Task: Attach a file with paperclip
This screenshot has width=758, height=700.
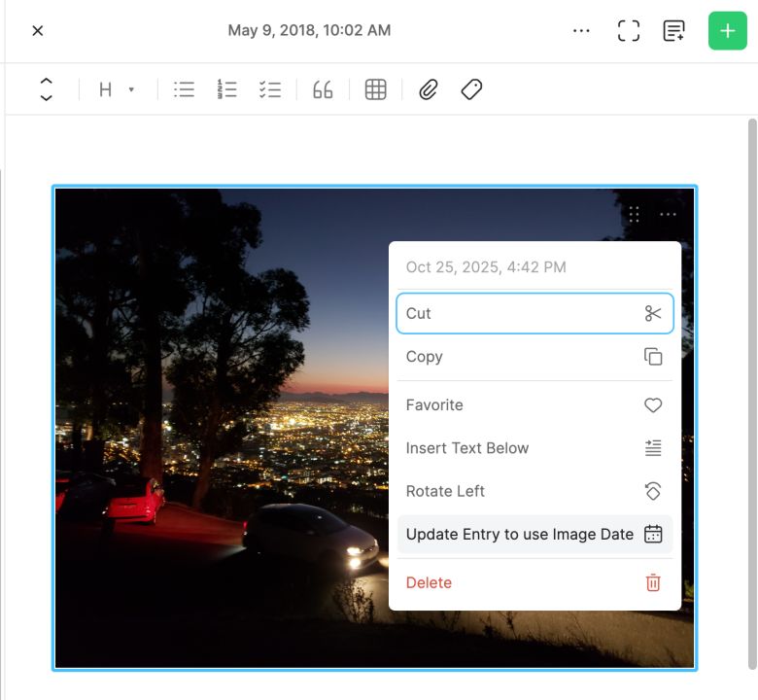Action: point(429,89)
